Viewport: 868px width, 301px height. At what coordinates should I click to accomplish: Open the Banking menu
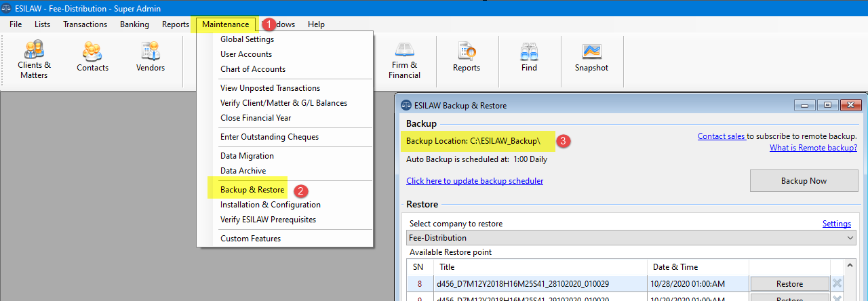[x=134, y=24]
